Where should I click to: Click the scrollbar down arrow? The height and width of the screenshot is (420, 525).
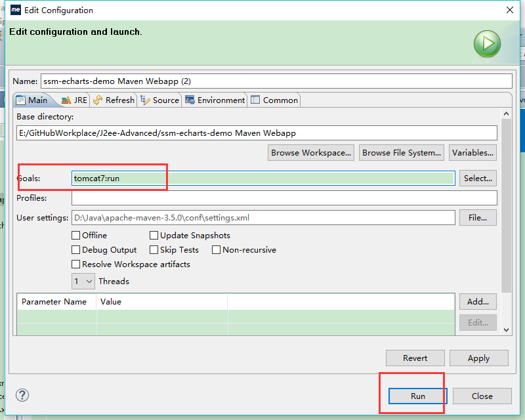506,330
